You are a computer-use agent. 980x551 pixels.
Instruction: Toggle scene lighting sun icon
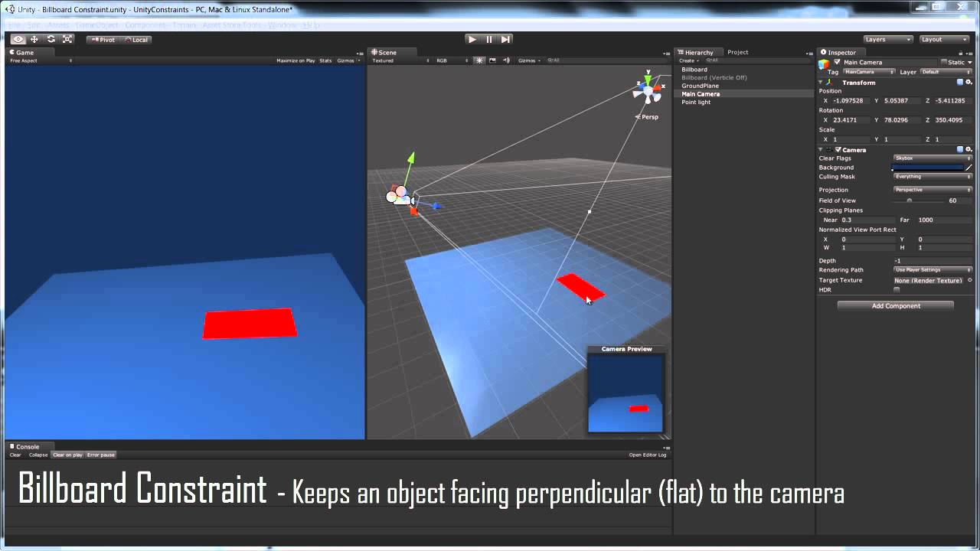pyautogui.click(x=479, y=60)
